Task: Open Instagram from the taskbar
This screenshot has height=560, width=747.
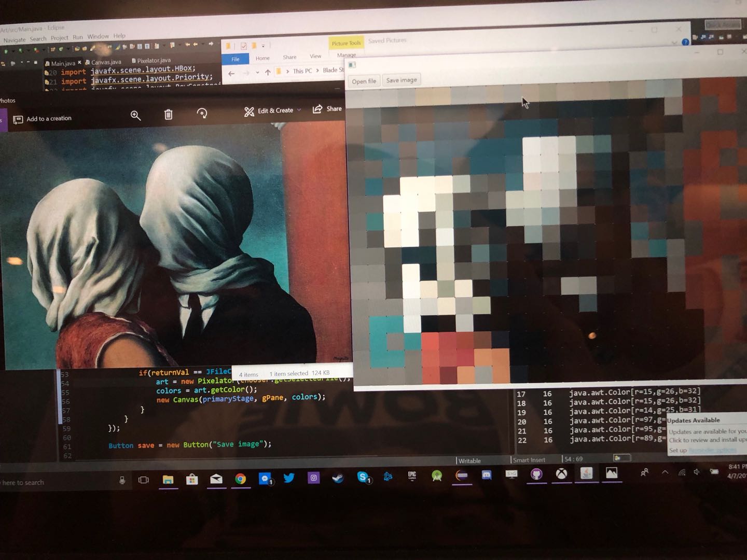Action: [313, 478]
